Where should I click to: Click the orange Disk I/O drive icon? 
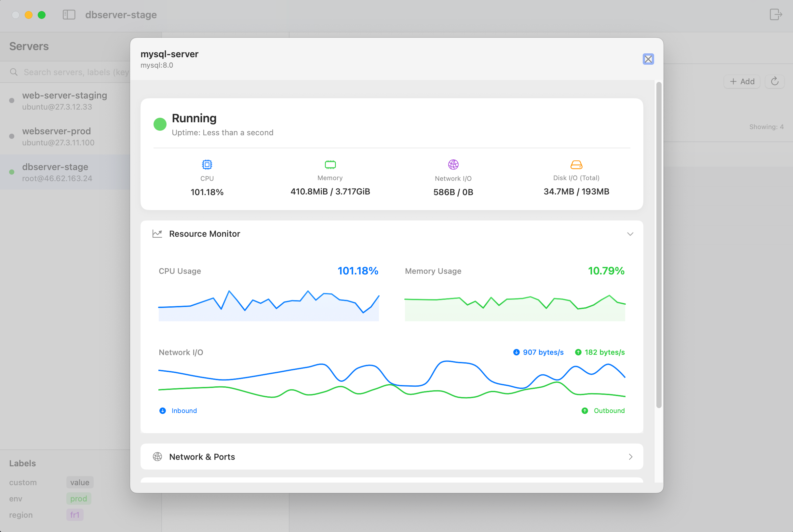click(576, 165)
